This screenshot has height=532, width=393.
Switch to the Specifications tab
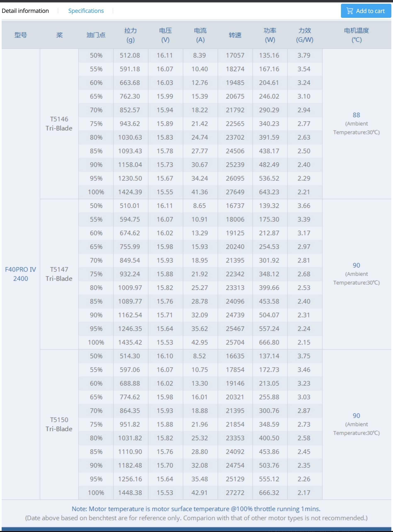[86, 11]
